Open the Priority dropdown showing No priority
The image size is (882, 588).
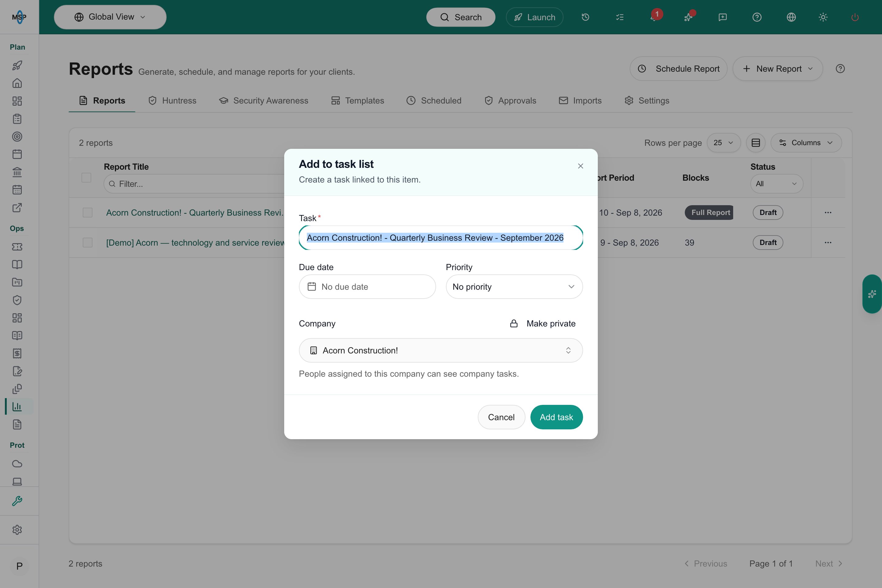tap(514, 287)
